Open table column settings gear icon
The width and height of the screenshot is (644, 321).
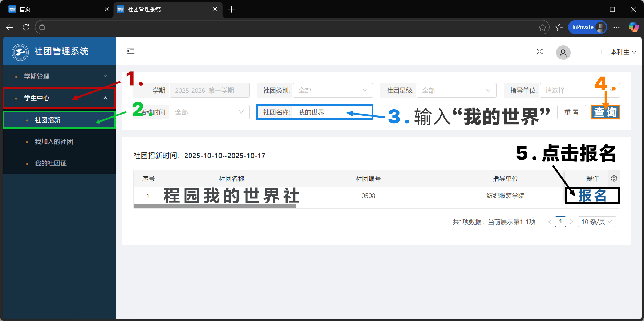(614, 178)
